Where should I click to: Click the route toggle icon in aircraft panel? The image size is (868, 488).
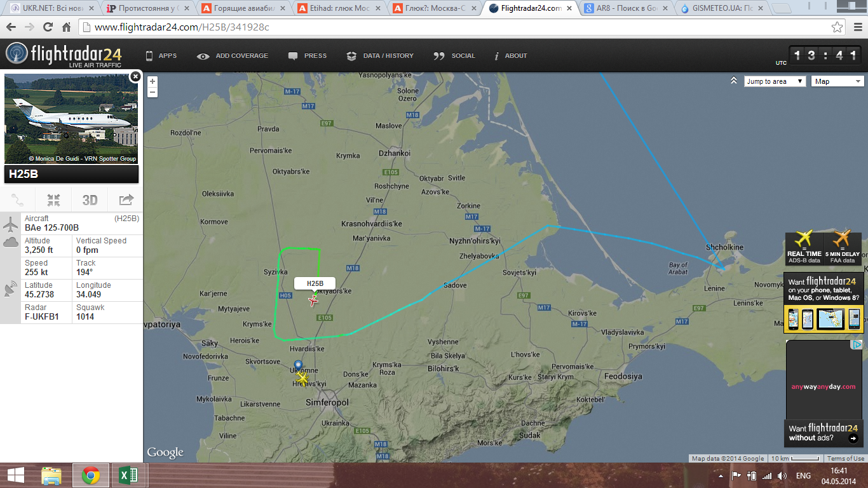pyautogui.click(x=17, y=200)
